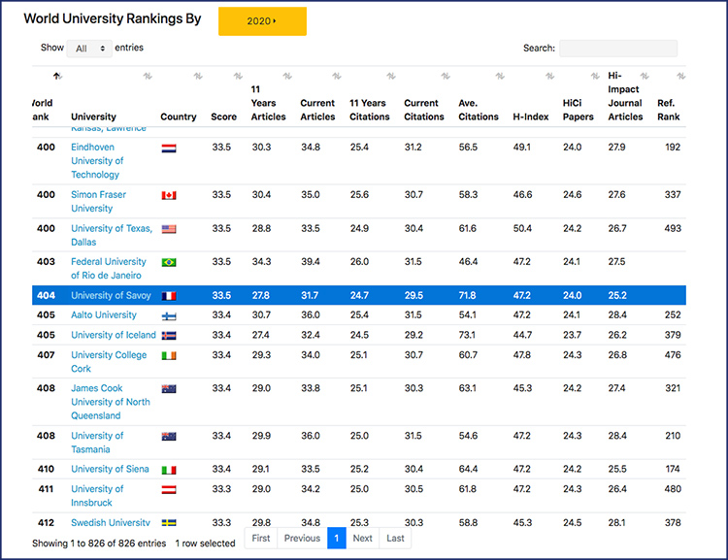Sort by Ave. Citations column icon
The width and height of the screenshot is (728, 560).
click(500, 76)
